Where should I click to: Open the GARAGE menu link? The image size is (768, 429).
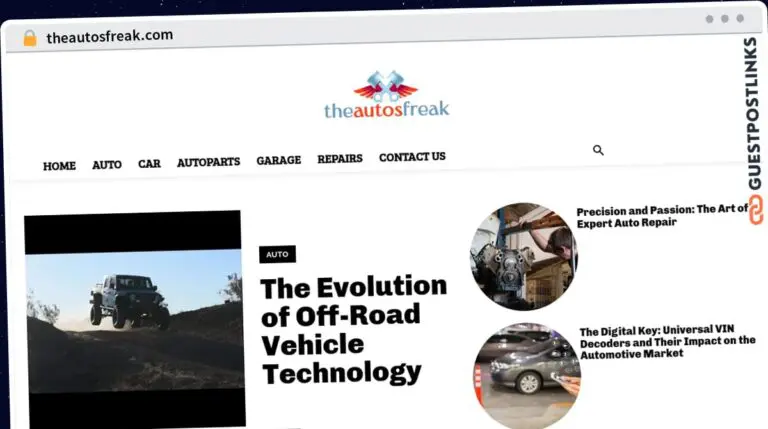(279, 160)
